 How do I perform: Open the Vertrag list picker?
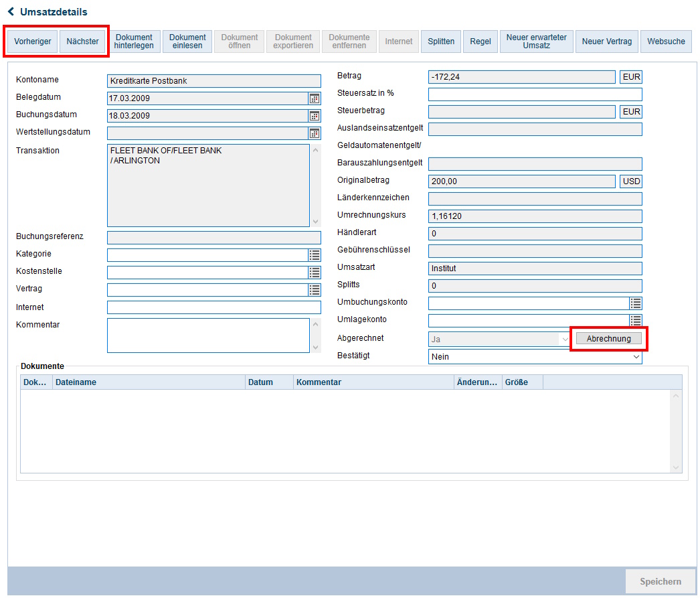click(315, 290)
